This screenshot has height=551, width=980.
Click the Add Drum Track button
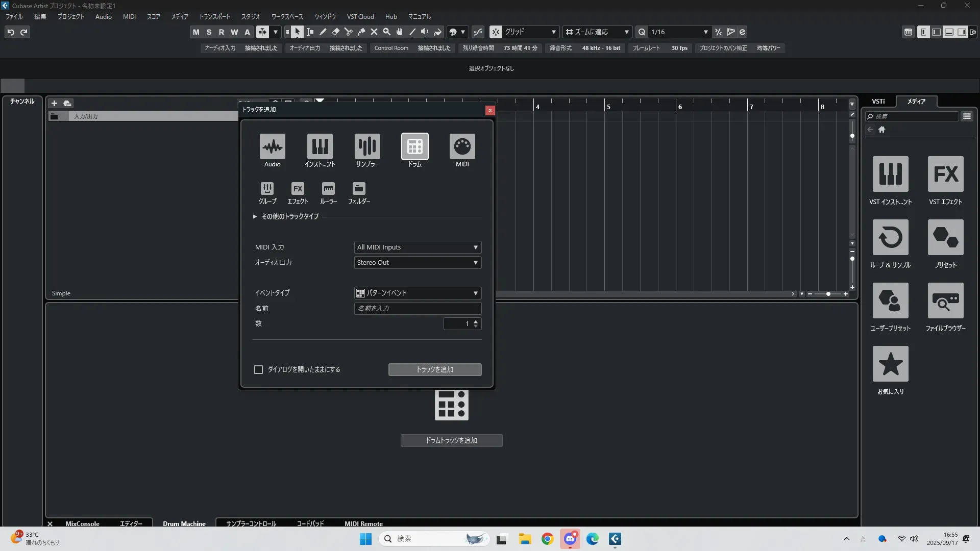[x=451, y=440]
